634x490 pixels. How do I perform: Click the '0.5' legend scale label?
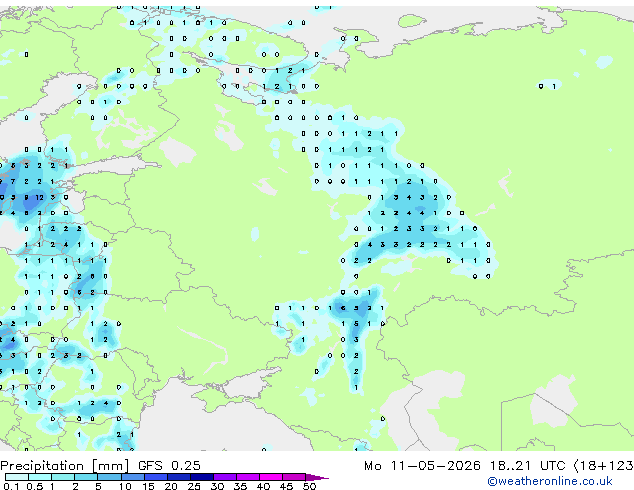coord(34,486)
